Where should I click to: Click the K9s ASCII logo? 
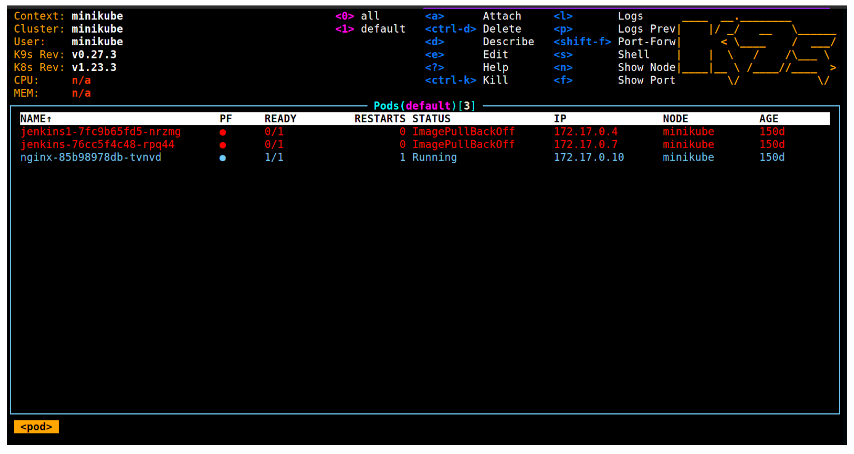point(758,51)
